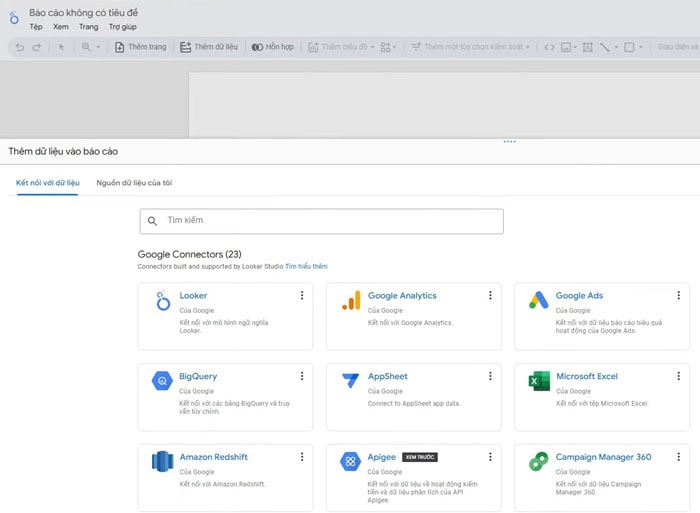Click the AppSheet connector title
Viewport: 700px width, 513px height.
click(x=388, y=376)
